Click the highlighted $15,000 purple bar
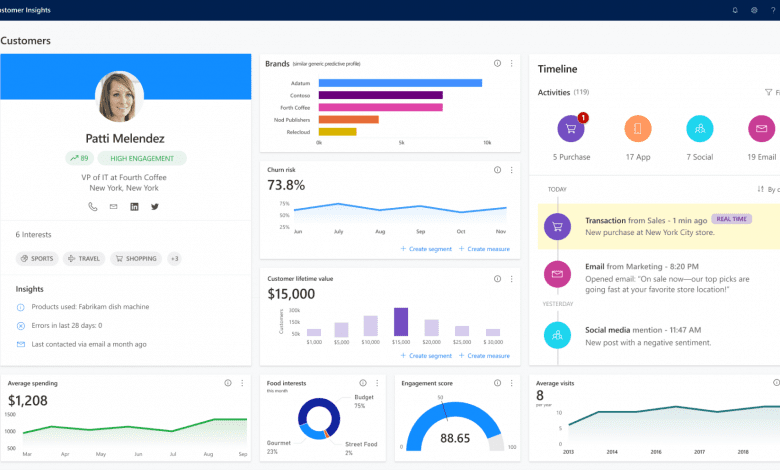780x470 pixels. (x=401, y=322)
